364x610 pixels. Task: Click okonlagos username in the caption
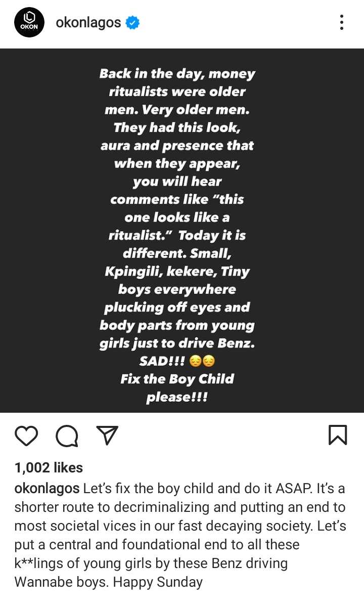point(47,489)
